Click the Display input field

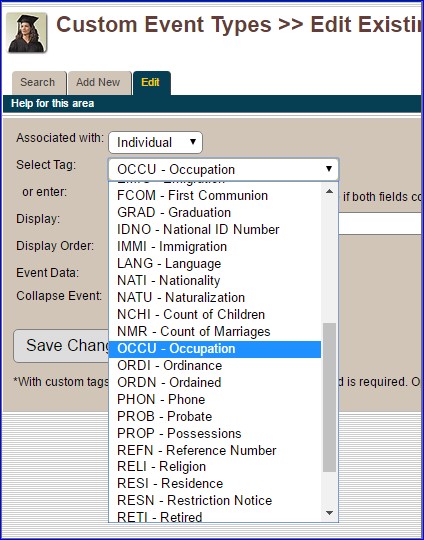point(381,224)
